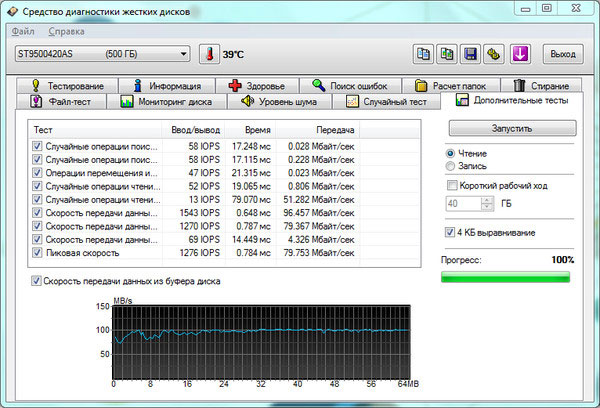600x408 pixels.
Task: Click the ГБ size input field showing 40
Action: click(x=463, y=203)
